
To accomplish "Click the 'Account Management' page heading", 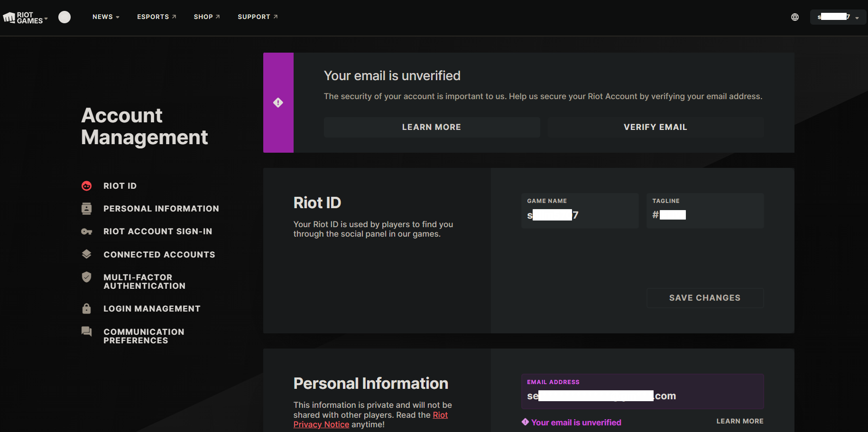I will (145, 126).
